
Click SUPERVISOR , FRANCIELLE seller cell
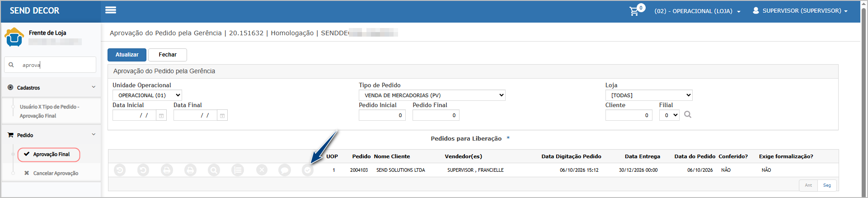[x=475, y=170]
